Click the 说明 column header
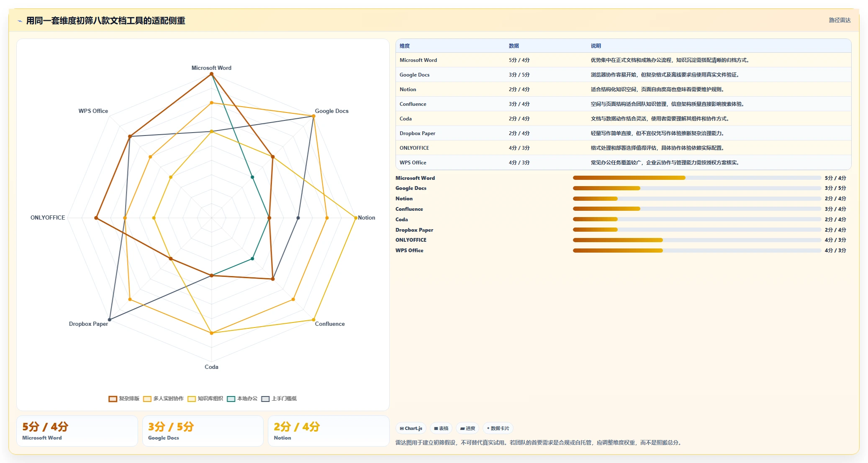This screenshot has width=868, height=463. coord(596,46)
